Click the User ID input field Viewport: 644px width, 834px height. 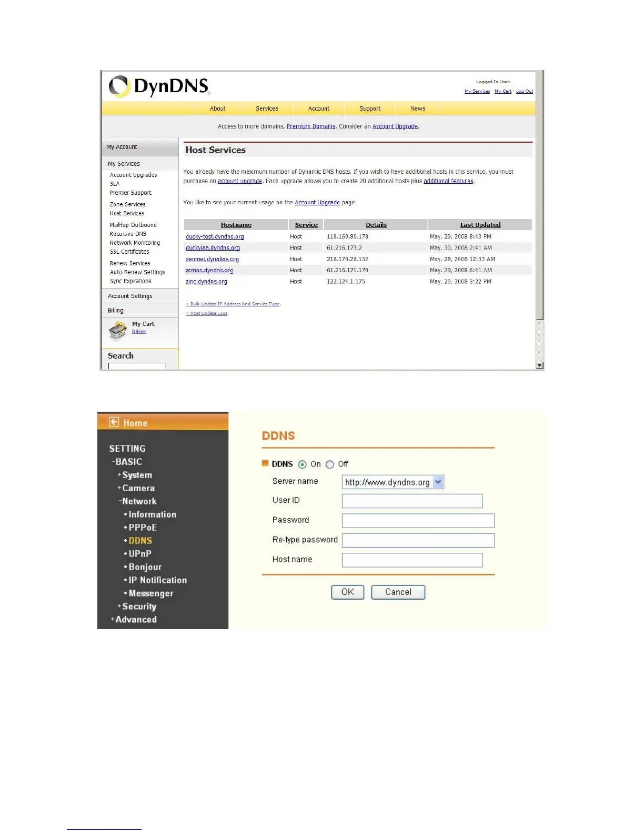click(x=412, y=501)
